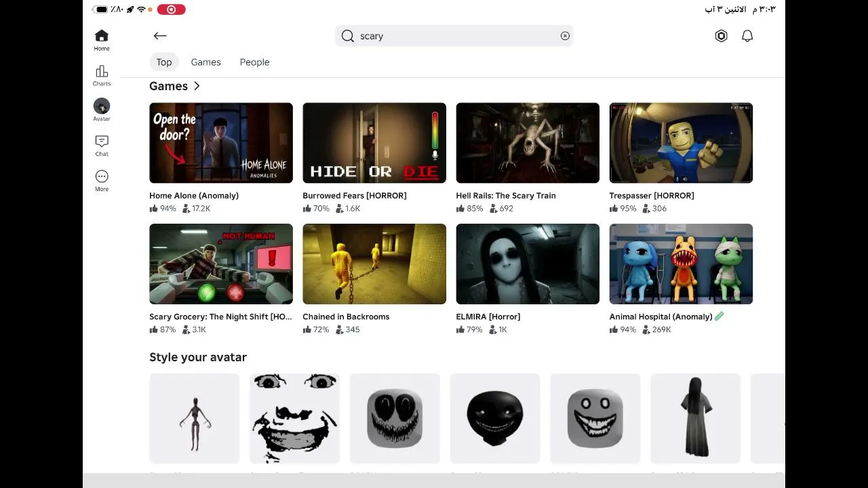Click Home Alone 94% like rating
Screen dimensions: 868x488
point(163,209)
